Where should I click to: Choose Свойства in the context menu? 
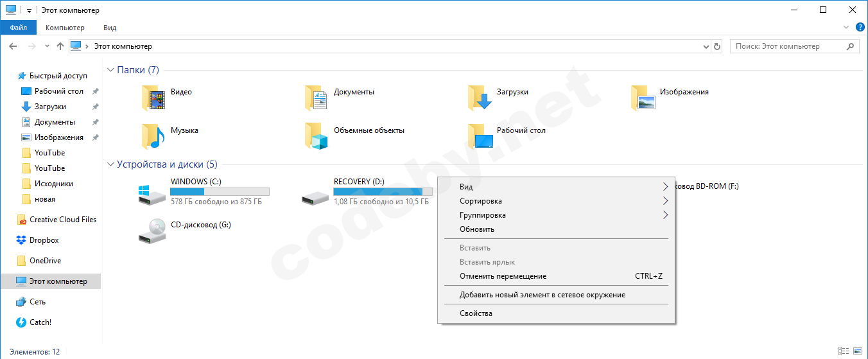[x=556, y=313]
